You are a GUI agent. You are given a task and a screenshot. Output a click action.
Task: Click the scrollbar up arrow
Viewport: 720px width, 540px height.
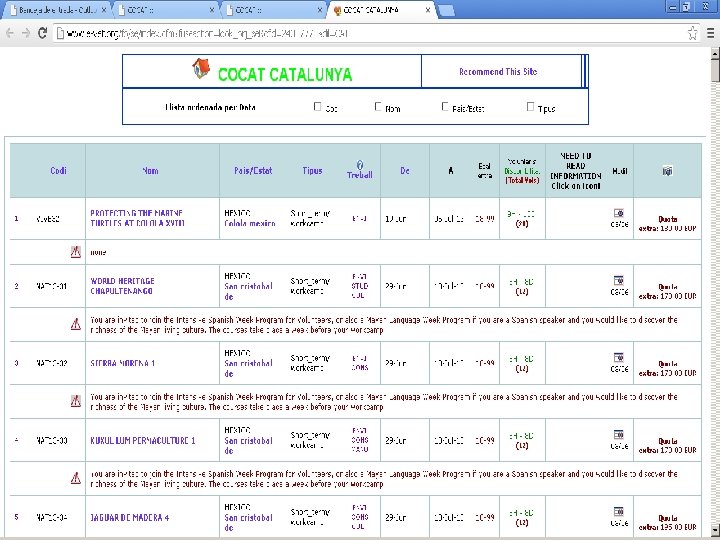click(x=715, y=53)
